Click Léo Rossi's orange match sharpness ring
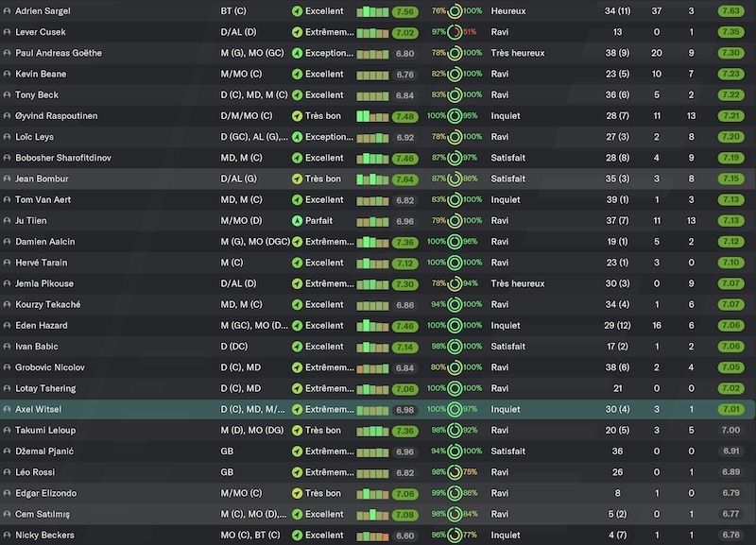 (x=455, y=472)
